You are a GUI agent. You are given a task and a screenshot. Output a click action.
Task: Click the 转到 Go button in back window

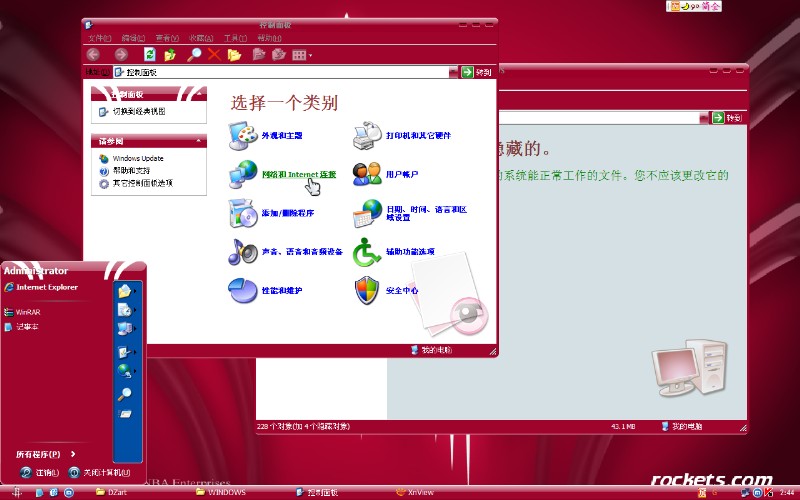(x=727, y=118)
